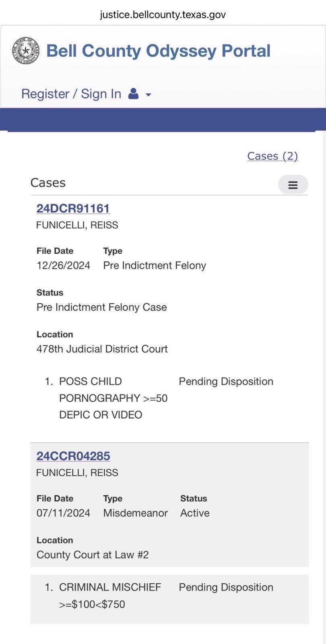326x644 pixels.
Task: Click the Texas state seal logo
Action: coord(26,50)
